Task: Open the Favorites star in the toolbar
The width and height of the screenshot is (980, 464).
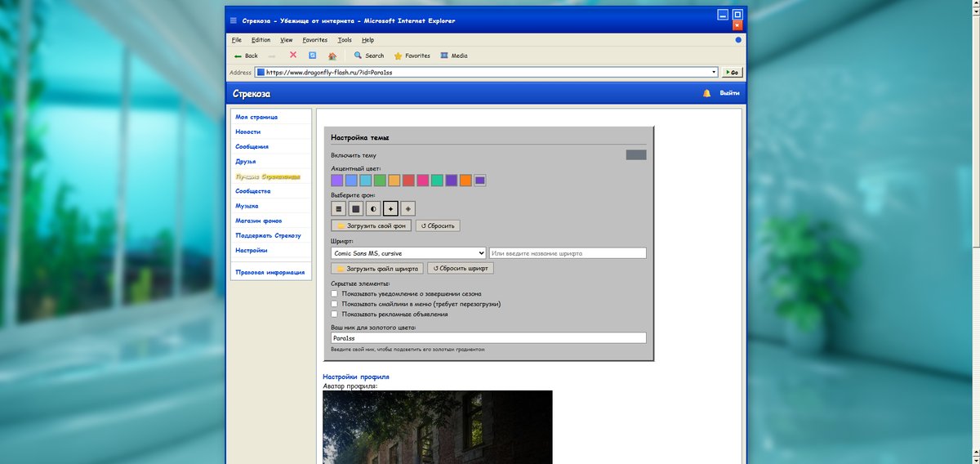Action: (412, 56)
